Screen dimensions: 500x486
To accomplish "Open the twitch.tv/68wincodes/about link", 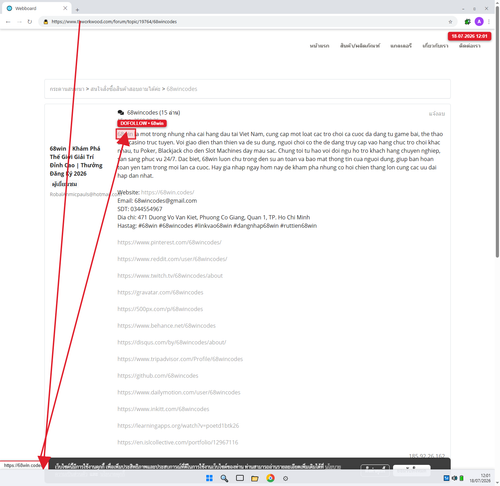I will click(x=170, y=276).
